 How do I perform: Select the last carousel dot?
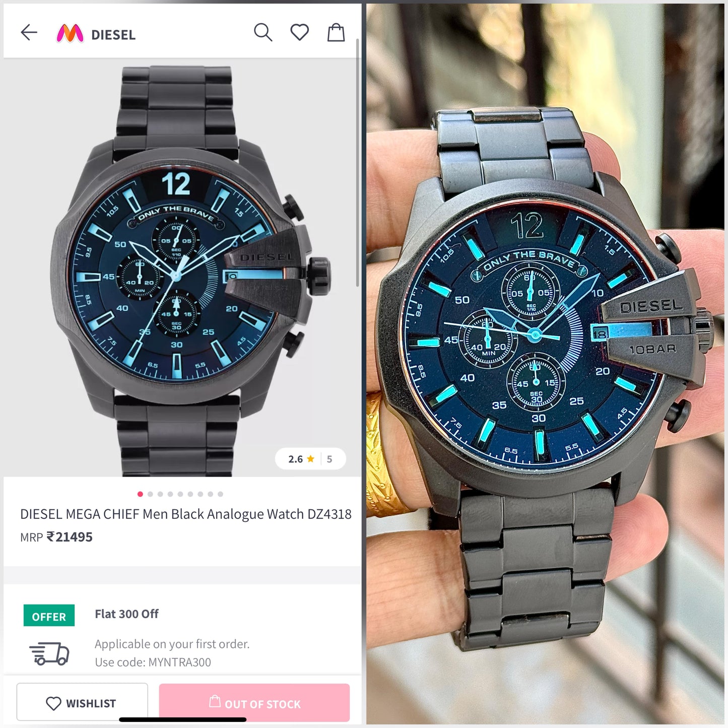point(220,494)
